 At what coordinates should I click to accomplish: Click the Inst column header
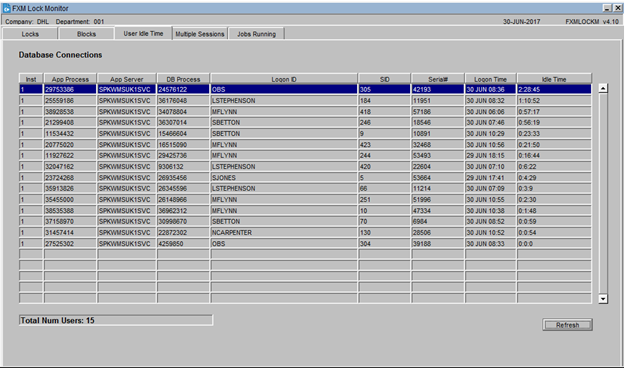tap(31, 79)
